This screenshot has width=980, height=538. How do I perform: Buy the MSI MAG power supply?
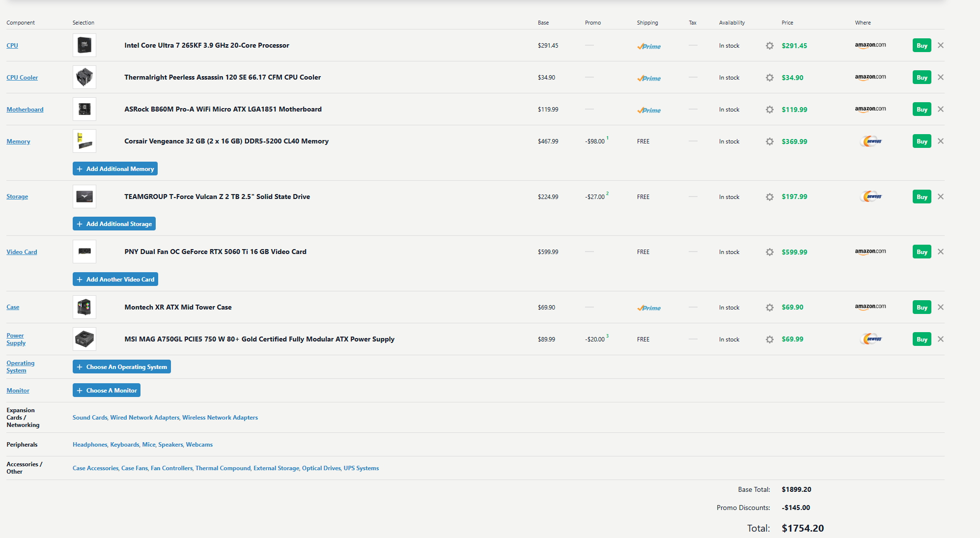click(x=922, y=339)
